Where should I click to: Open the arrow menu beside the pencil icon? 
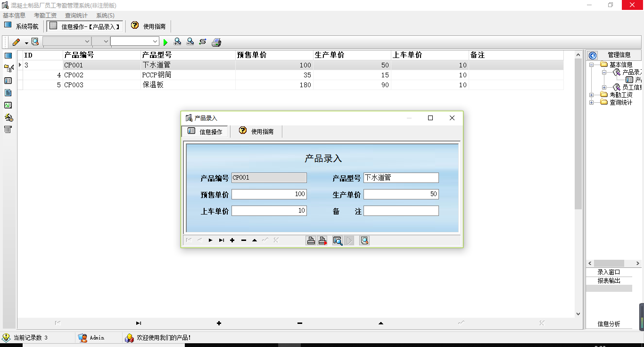click(x=26, y=42)
